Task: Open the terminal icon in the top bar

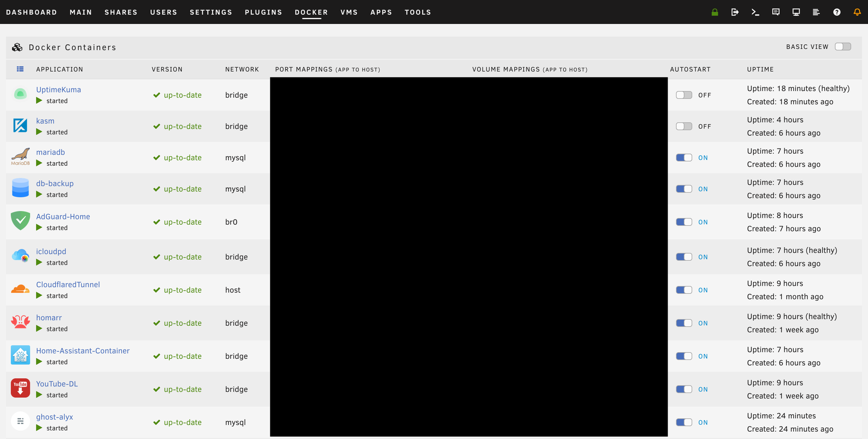Action: click(755, 12)
